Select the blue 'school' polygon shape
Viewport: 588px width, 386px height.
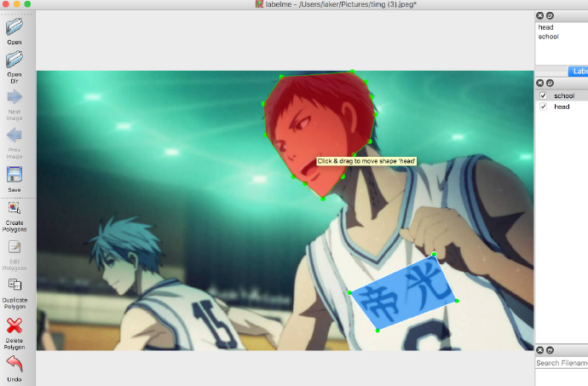pos(403,292)
